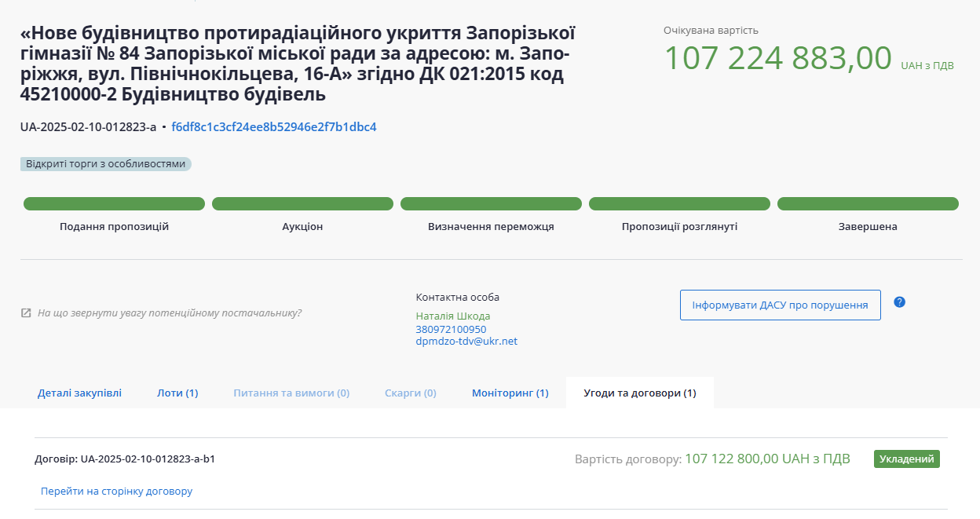The image size is (980, 519).
Task: Click the tender hash f6df8c1c3cf24ee8b52946e2f7b1dbc4 link
Action: click(x=274, y=127)
